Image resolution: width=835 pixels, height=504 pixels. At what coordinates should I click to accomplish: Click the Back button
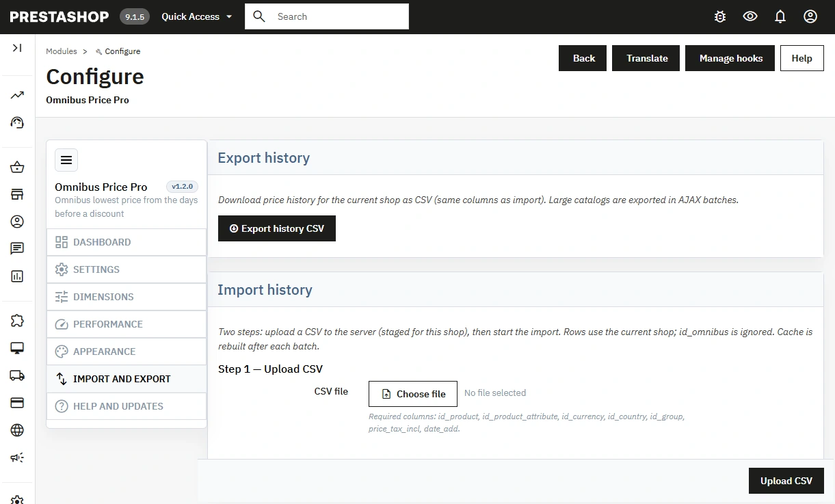pyautogui.click(x=583, y=58)
